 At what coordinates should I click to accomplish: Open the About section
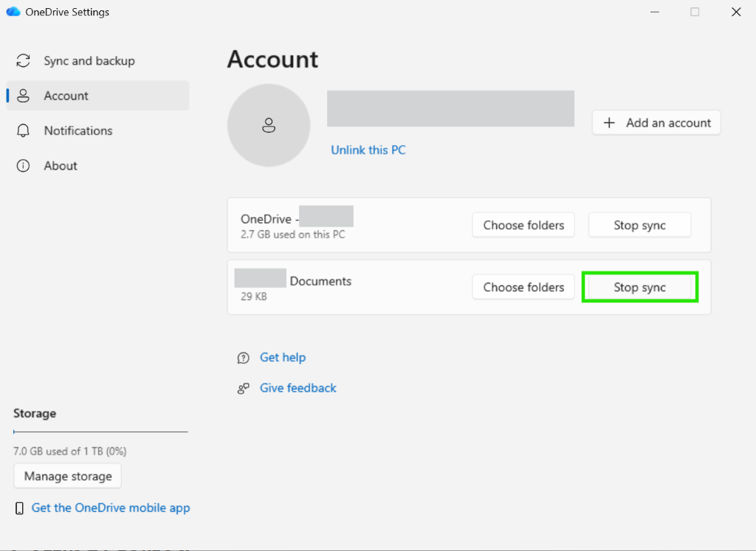point(97,166)
